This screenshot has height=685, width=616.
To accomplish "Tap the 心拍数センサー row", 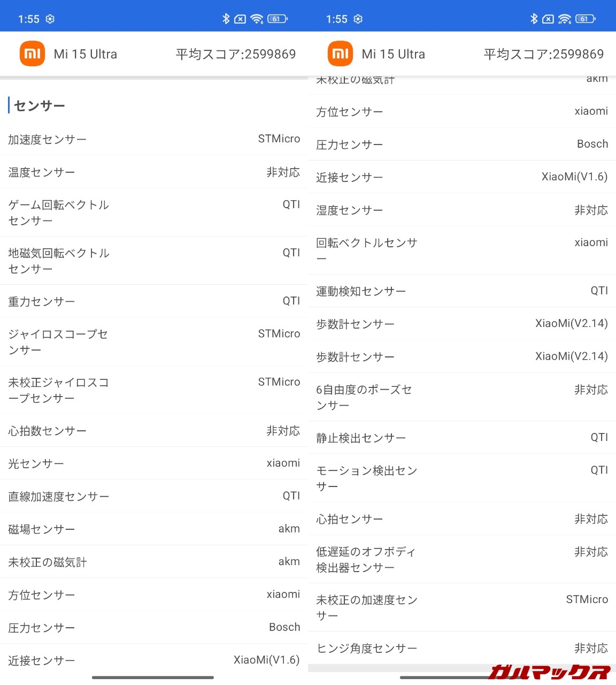I will click(154, 431).
